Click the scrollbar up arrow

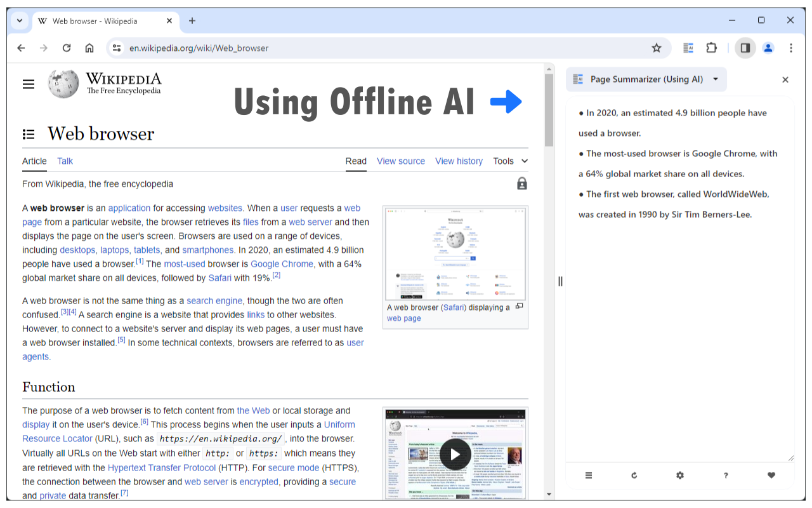(x=549, y=69)
